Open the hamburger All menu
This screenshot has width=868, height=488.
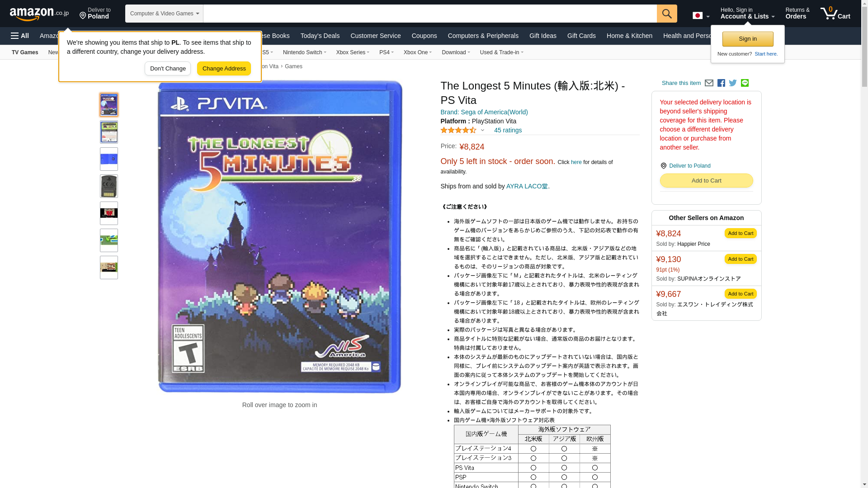(x=20, y=36)
